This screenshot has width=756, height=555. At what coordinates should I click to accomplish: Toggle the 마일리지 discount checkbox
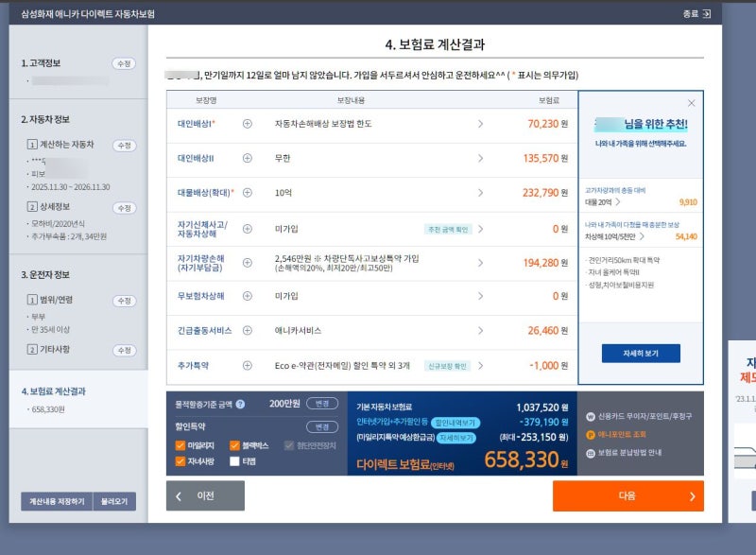[x=180, y=445]
